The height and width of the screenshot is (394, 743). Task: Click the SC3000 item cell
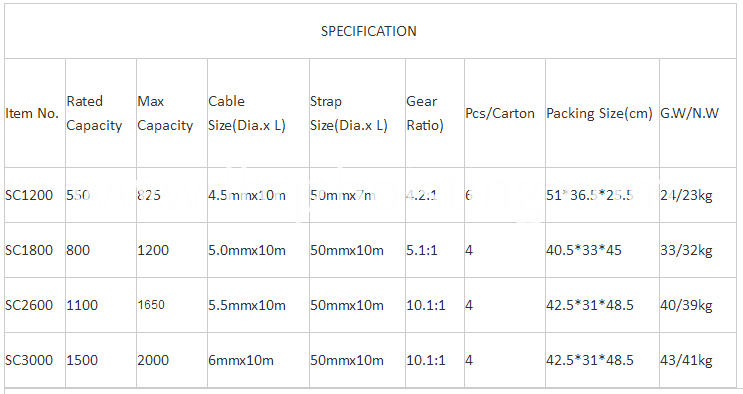[29, 360]
